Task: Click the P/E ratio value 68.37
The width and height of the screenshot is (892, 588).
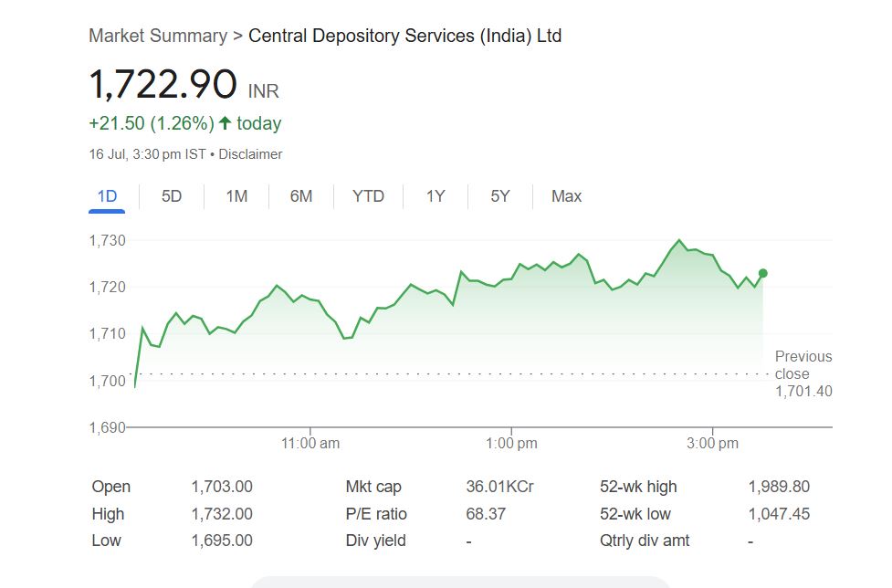Action: click(x=486, y=514)
